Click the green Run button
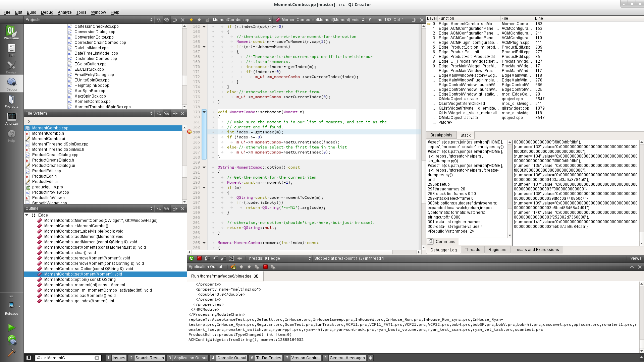 coord(11,327)
